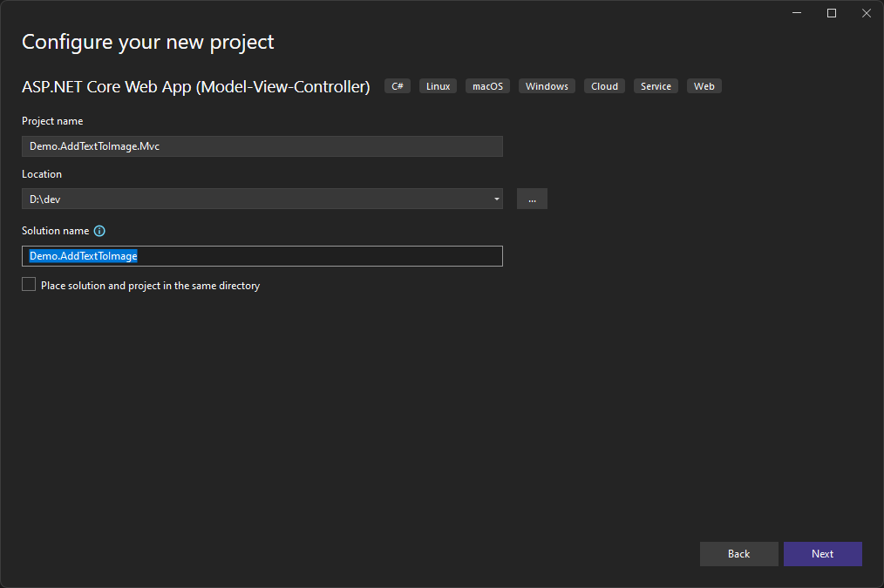
Task: Open the Location dropdown arrow
Action: pyautogui.click(x=496, y=199)
